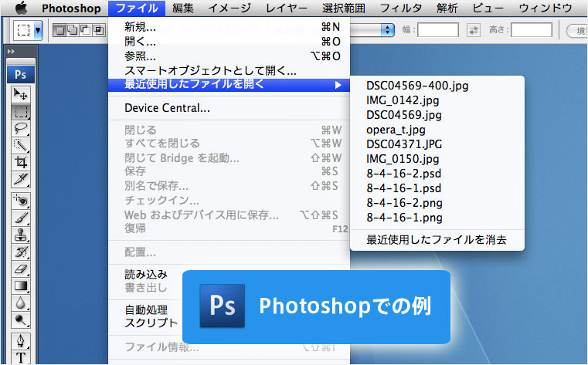Select the Gradient tool
588x365 pixels.
point(21,286)
